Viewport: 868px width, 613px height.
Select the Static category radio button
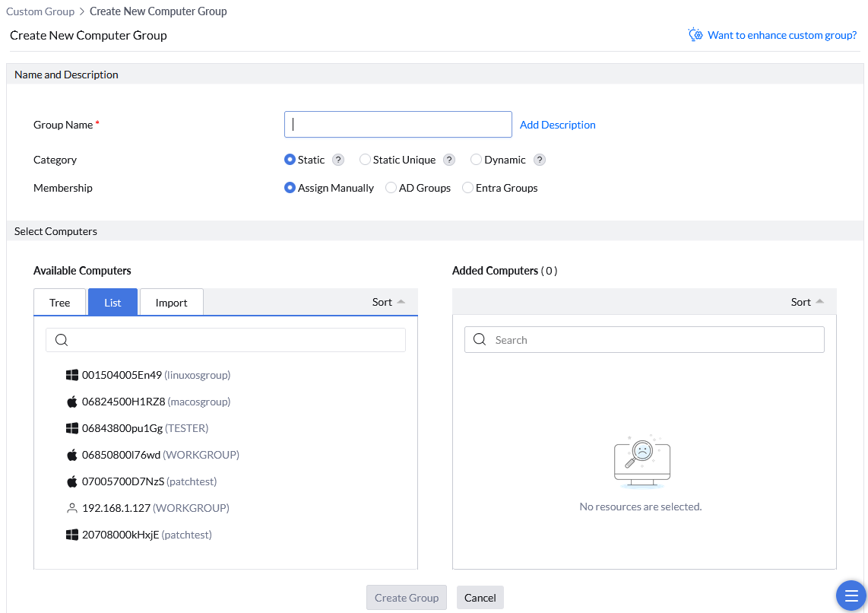[x=290, y=160]
